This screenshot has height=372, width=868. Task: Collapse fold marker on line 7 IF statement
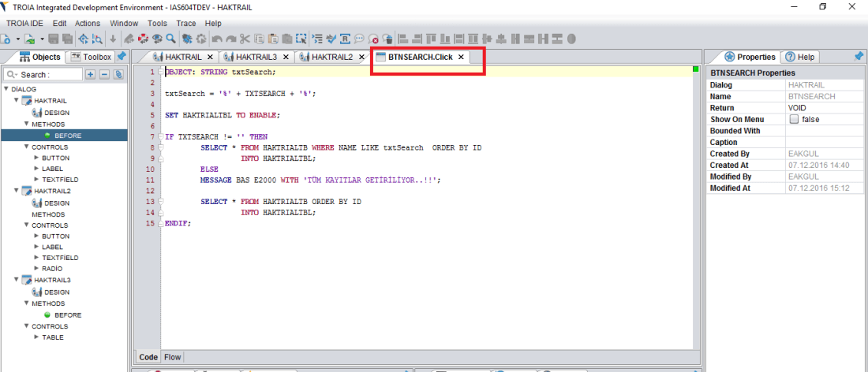[x=159, y=136]
